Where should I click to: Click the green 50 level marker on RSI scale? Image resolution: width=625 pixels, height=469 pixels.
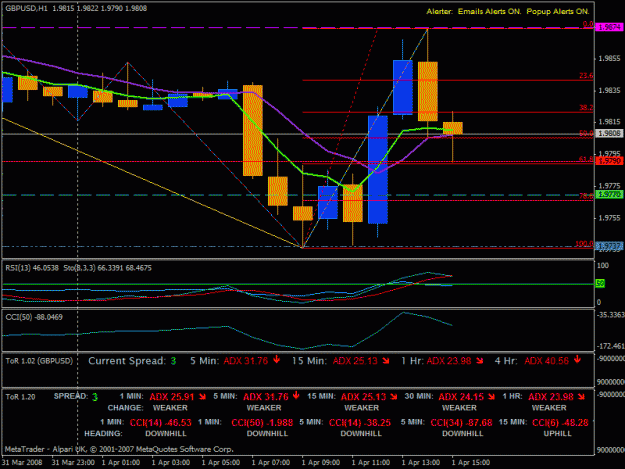pos(600,283)
